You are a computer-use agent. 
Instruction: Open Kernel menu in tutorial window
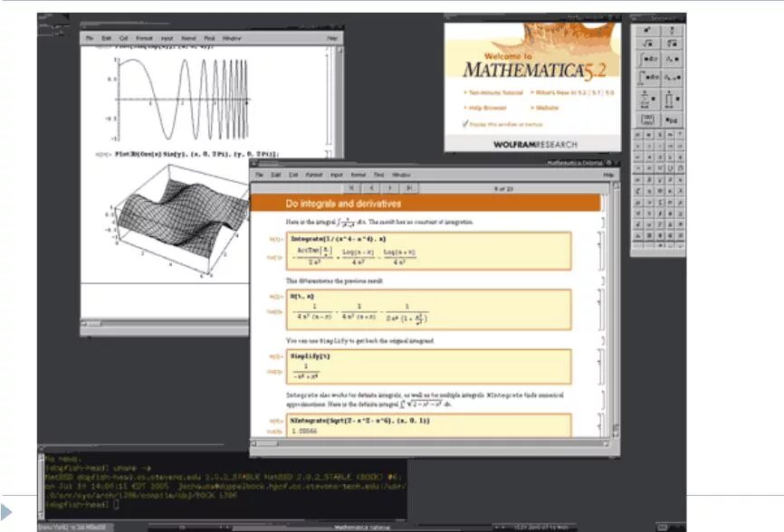click(x=358, y=175)
